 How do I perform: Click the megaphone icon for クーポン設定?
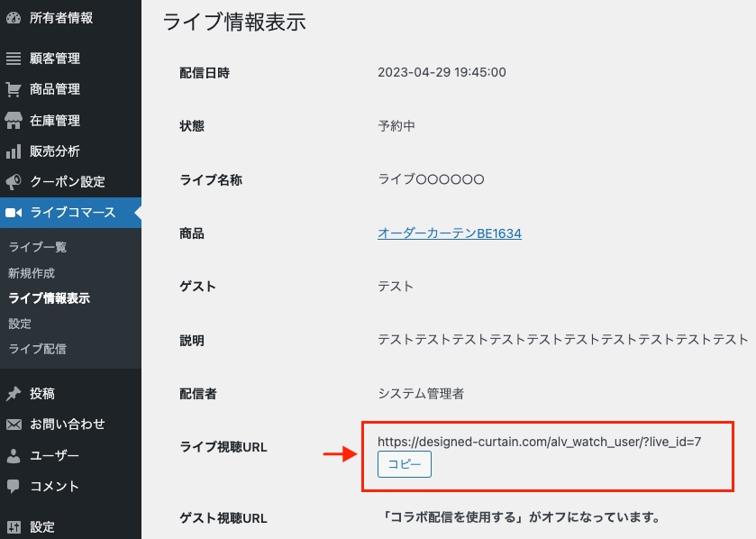(14, 182)
